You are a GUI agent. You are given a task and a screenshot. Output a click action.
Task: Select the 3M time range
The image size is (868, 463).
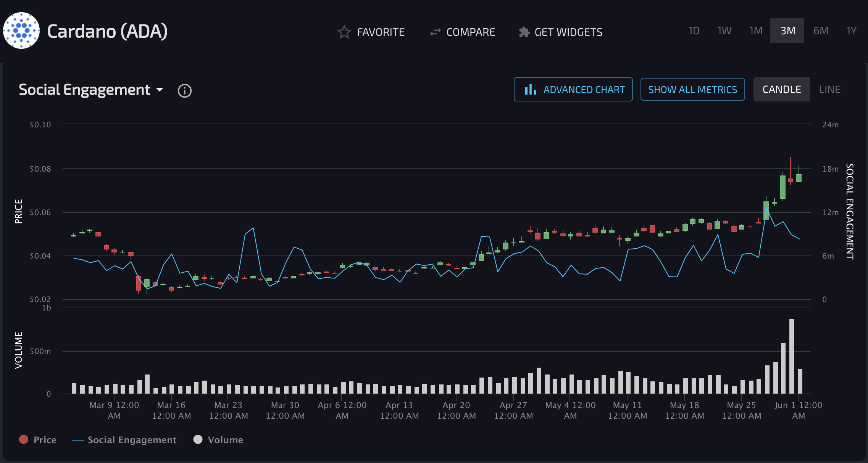coord(787,31)
